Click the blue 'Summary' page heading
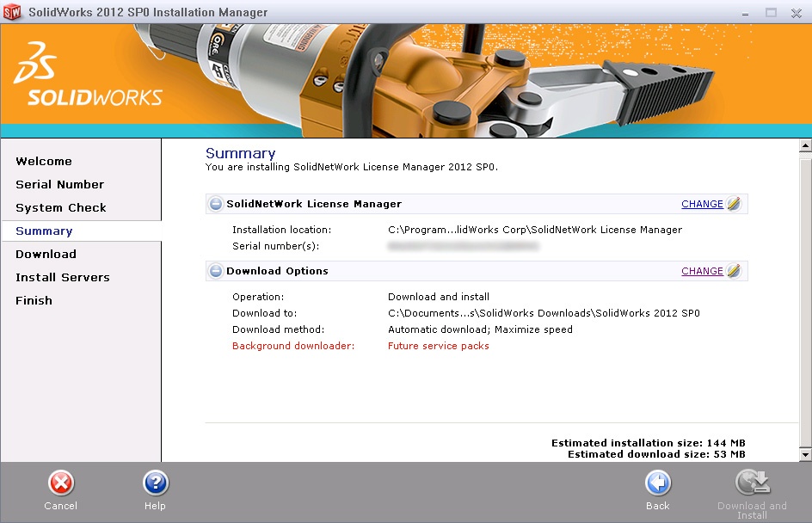 coord(240,153)
